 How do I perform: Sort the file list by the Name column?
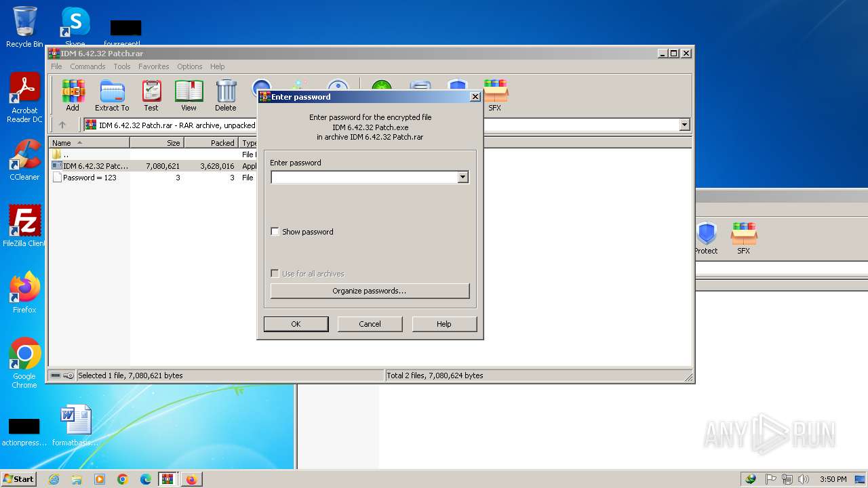(89, 143)
